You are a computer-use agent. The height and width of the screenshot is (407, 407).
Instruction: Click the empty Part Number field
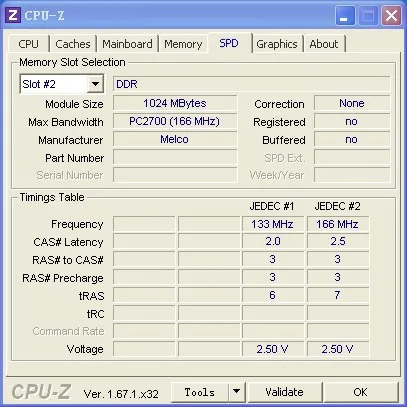(x=175, y=157)
